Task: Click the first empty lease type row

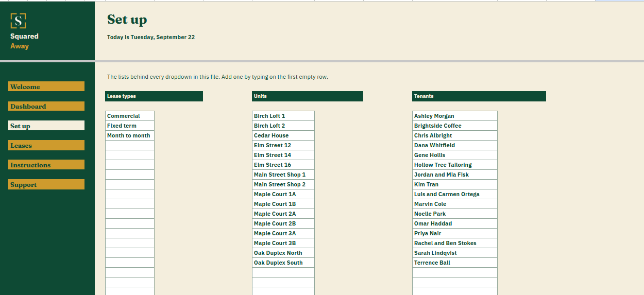Action: point(130,145)
